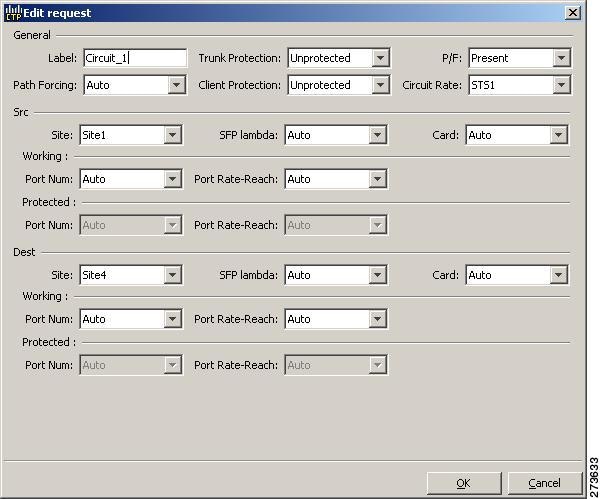Open the P/F dropdown showing Present

[x=520, y=58]
